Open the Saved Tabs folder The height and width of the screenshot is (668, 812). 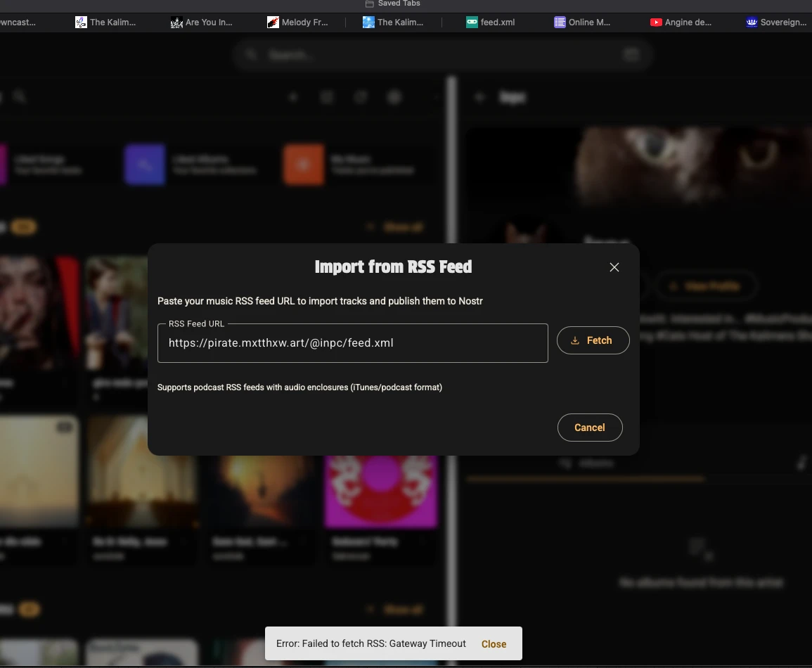coord(393,4)
